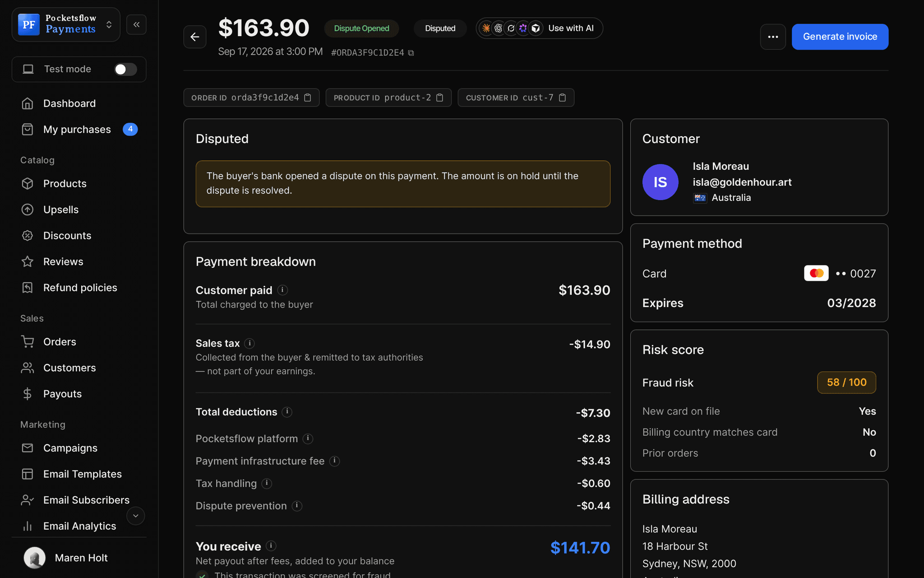Click the Customers people icon
This screenshot has height=578, width=924.
(28, 368)
